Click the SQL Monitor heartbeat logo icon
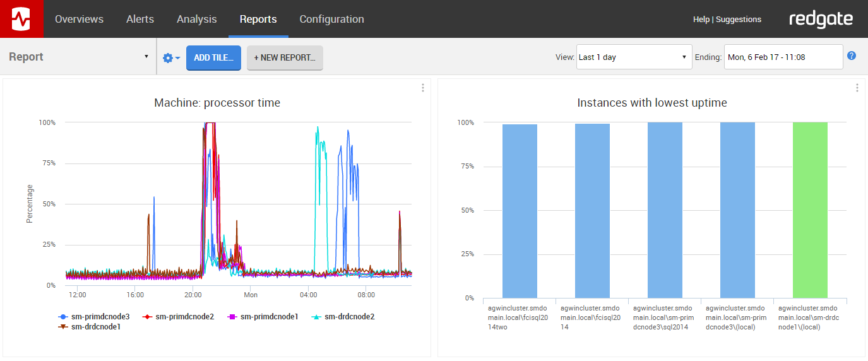 pyautogui.click(x=21, y=19)
